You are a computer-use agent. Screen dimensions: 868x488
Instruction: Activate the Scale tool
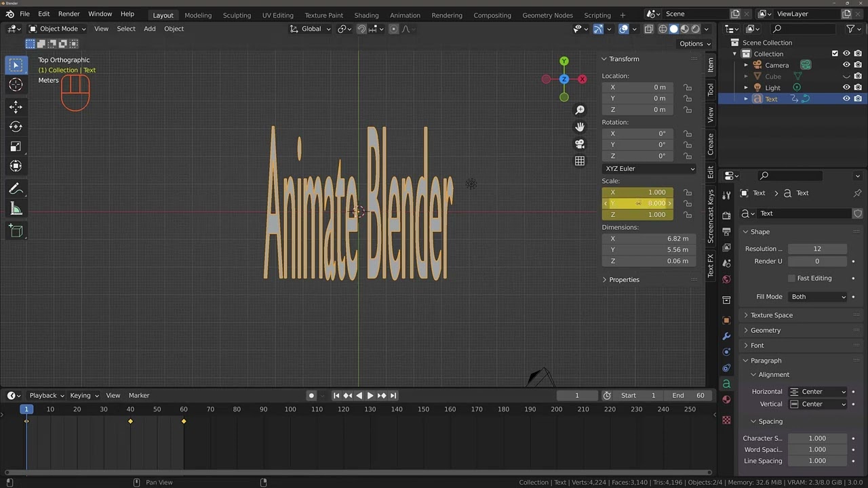pos(16,146)
